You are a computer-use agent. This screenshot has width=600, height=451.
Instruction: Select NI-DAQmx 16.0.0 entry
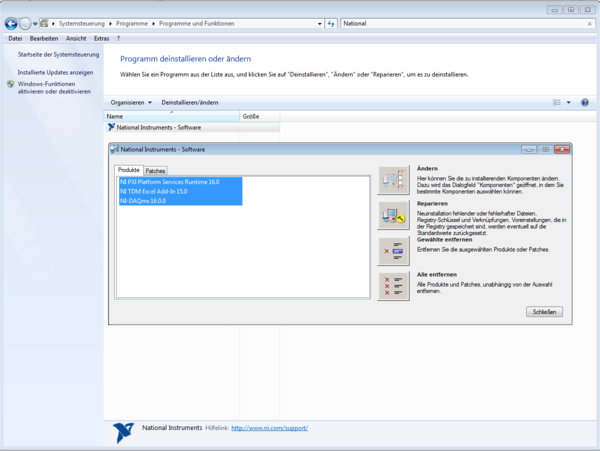[180, 200]
